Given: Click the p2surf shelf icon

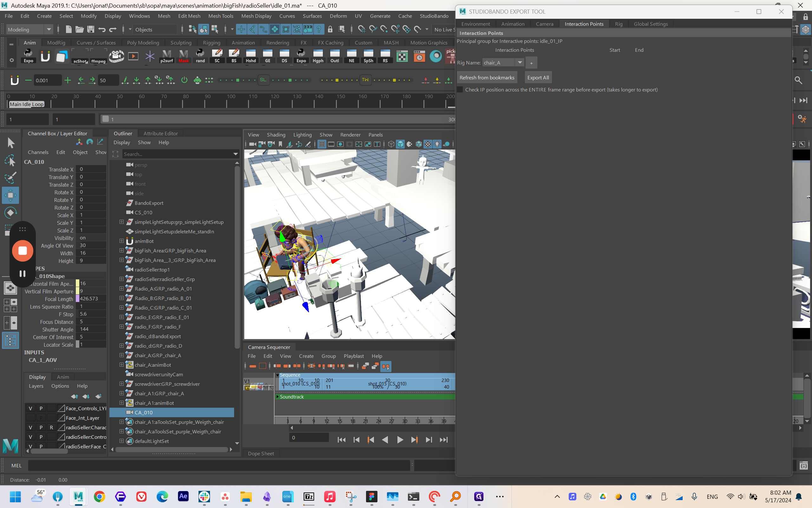Looking at the screenshot, I should 167,56.
